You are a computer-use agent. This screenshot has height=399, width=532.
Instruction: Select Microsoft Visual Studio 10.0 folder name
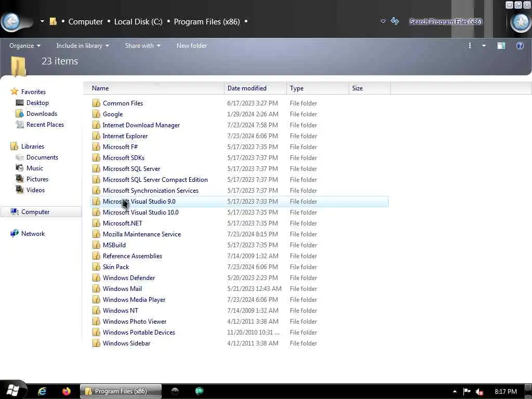click(140, 212)
